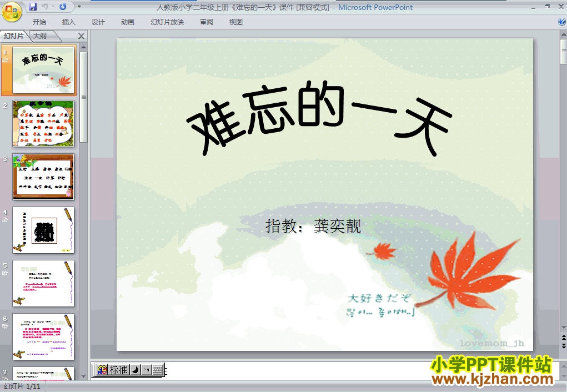This screenshot has height=392, width=567.
Task: Click the thumbnail pane scrollbar handle
Action: pyautogui.click(x=84, y=97)
